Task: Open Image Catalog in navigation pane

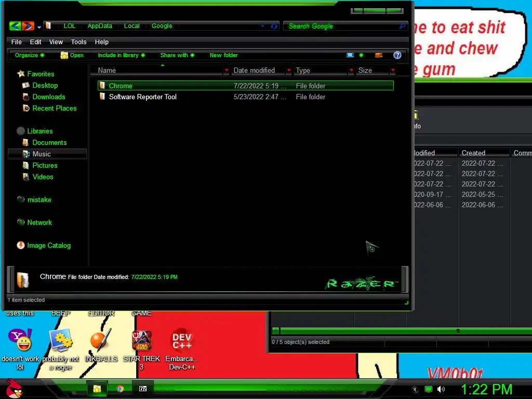Action: click(x=44, y=245)
